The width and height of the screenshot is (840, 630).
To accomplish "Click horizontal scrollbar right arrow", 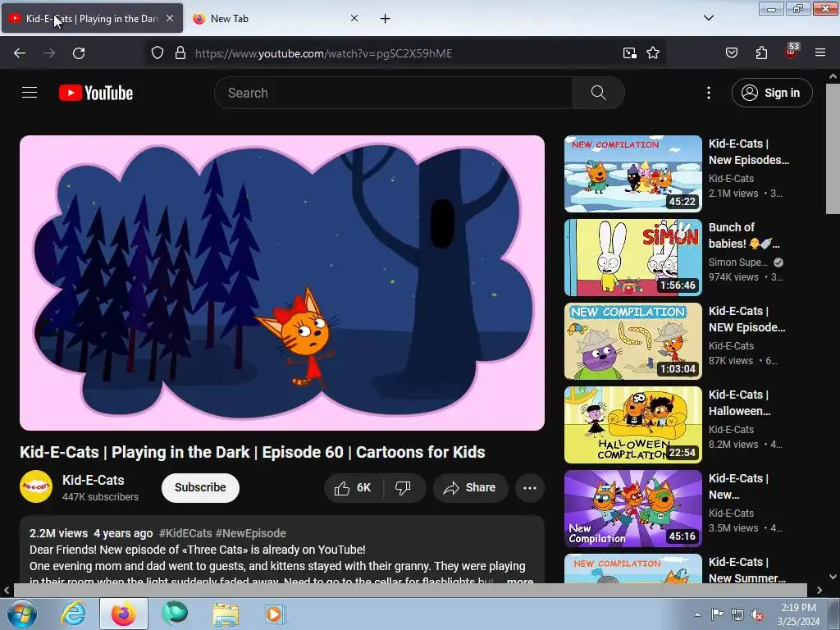I will (819, 590).
